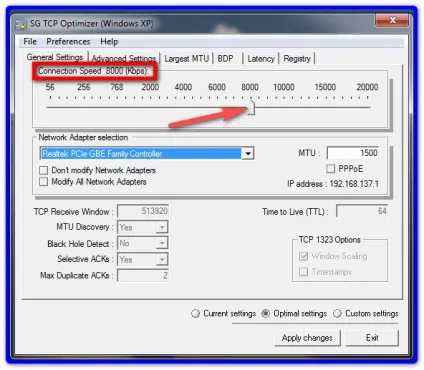Image resolution: width=424 pixels, height=370 pixels.
Task: Click the 2000 mark on the speed slider
Action: (150, 87)
